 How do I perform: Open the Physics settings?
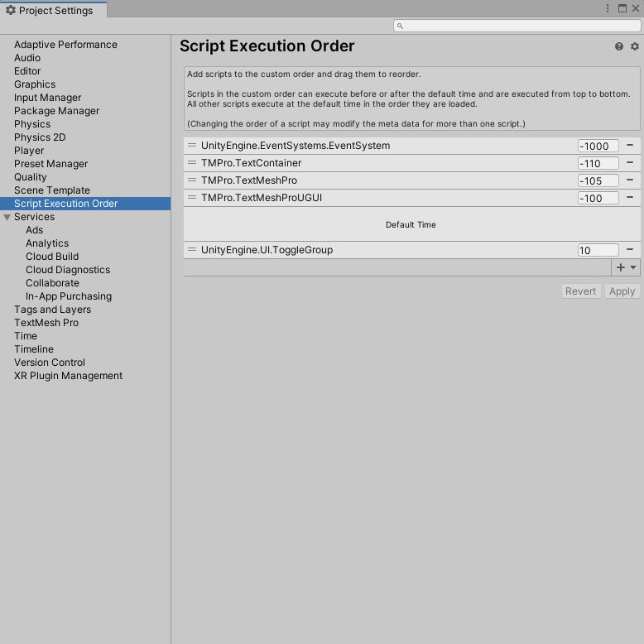point(32,124)
